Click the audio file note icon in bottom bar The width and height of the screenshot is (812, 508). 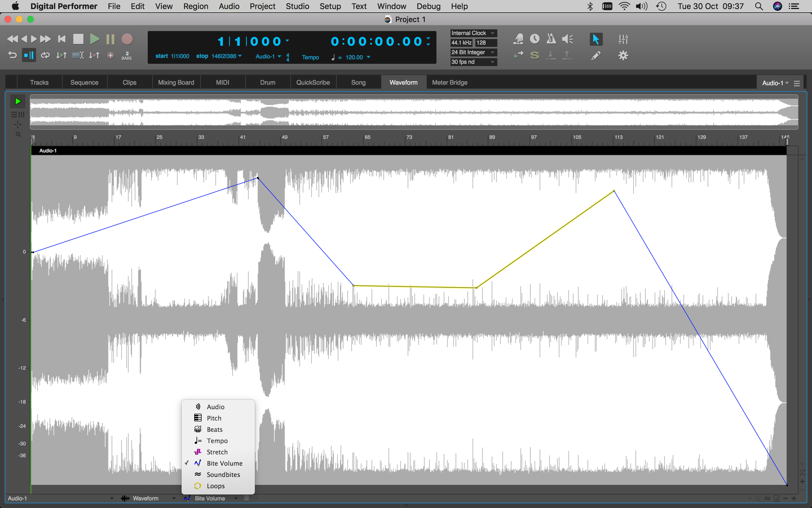click(x=776, y=498)
